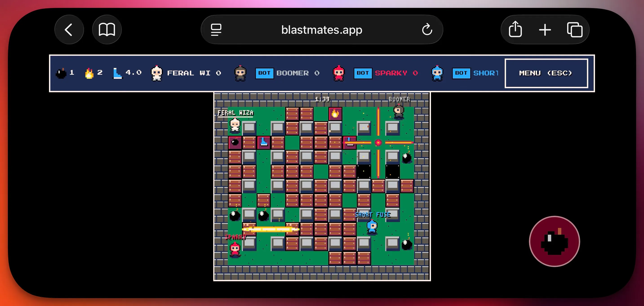The width and height of the screenshot is (644, 306).
Task: Tap the Safari back arrow button
Action: pos(69,29)
